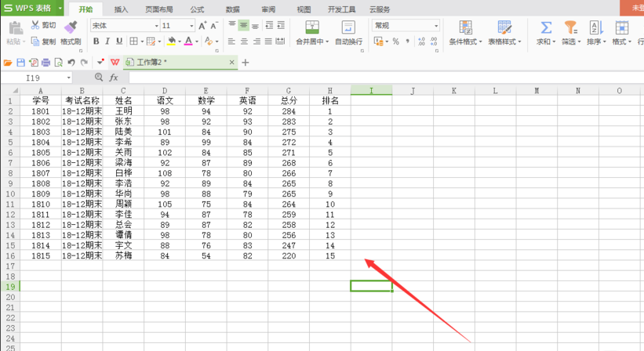Toggle Wrap Text (自动换行)
The height and width of the screenshot is (351, 644).
pyautogui.click(x=348, y=28)
